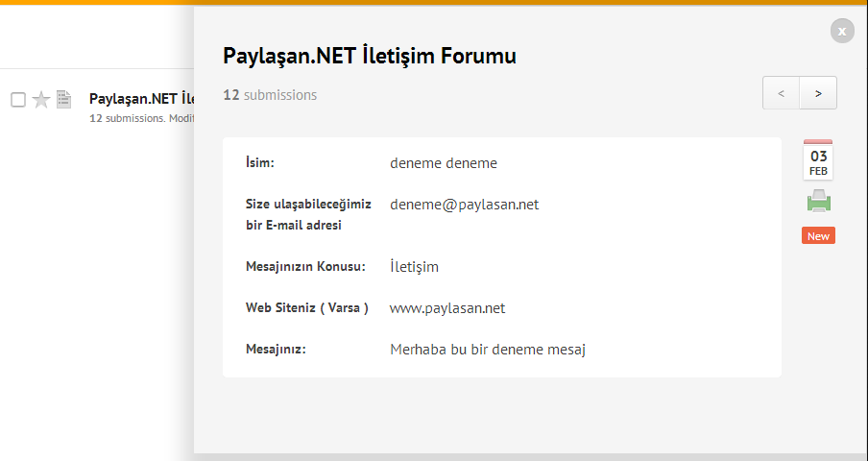Click the message text Merhaba bu bir deneme mesaj
The image size is (868, 461).
[488, 350]
